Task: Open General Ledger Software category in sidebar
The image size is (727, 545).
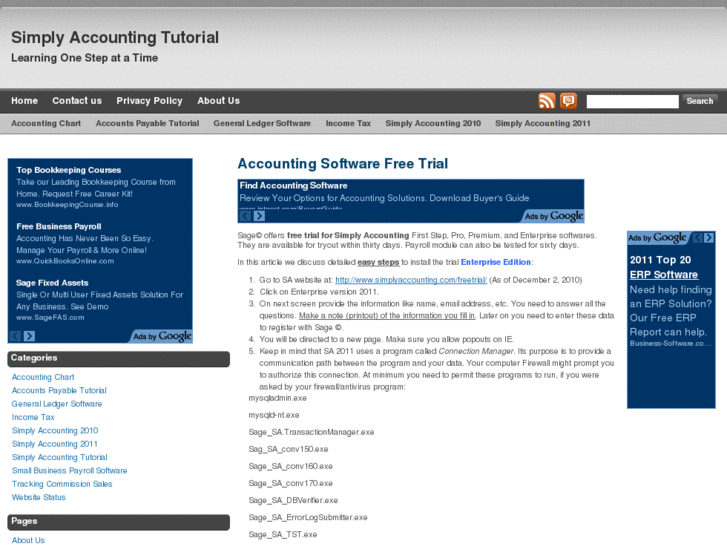Action: click(57, 404)
